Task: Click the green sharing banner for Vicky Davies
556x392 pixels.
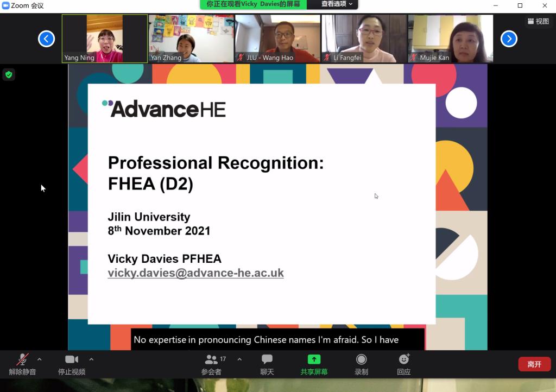Action: 253,4
